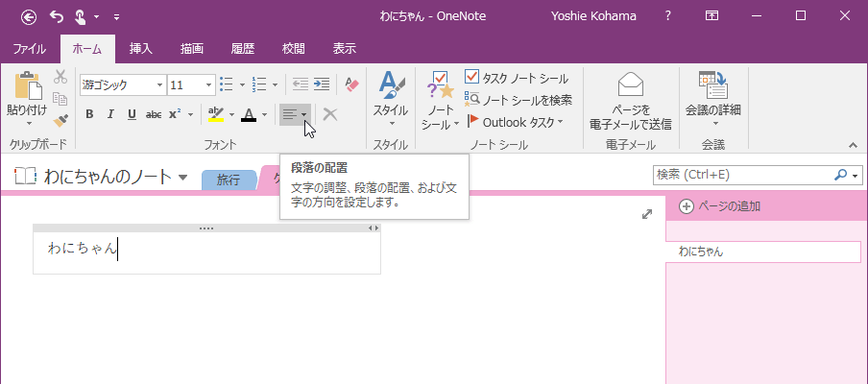Open the ノートシール tags gallery
Screen dimensions: 868x384
440,101
